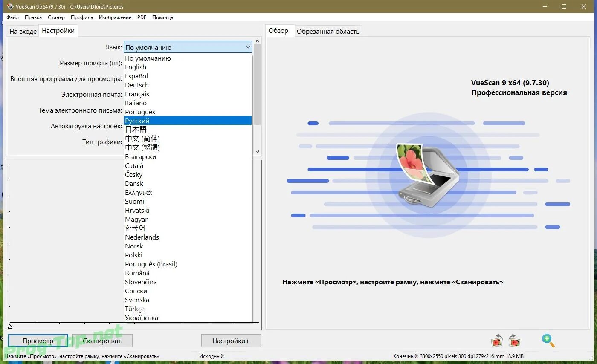Click the histogram black point triangle marker
Viewport: 597px width, 364px height.
click(10, 326)
